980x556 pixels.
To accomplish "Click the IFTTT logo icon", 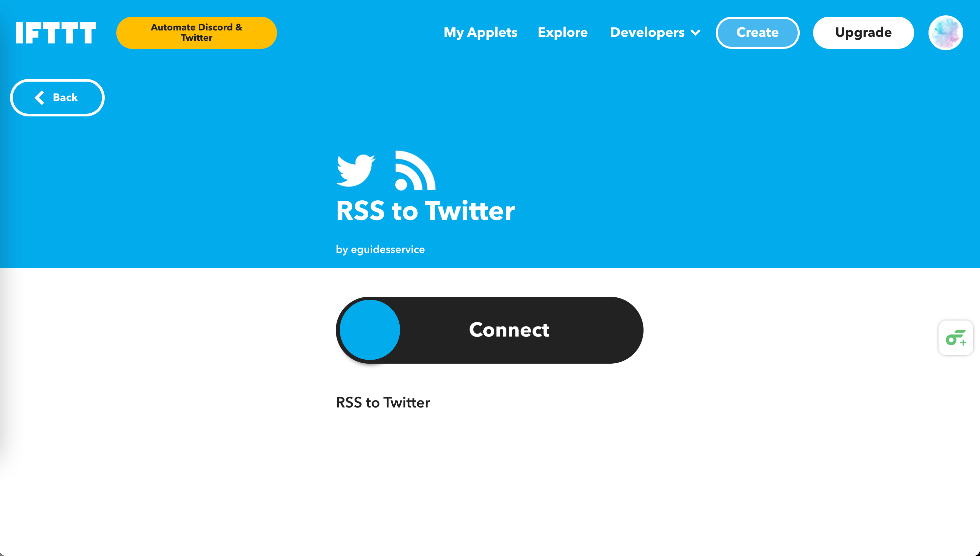I will point(56,32).
